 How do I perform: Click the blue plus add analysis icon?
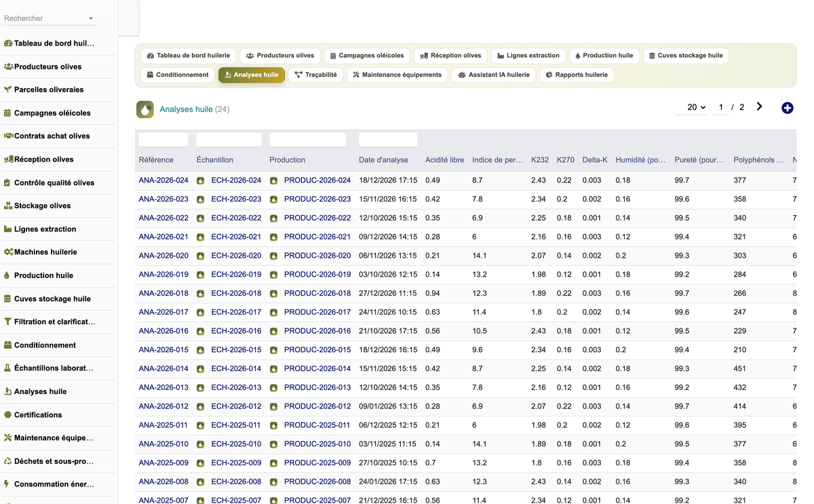(x=787, y=108)
